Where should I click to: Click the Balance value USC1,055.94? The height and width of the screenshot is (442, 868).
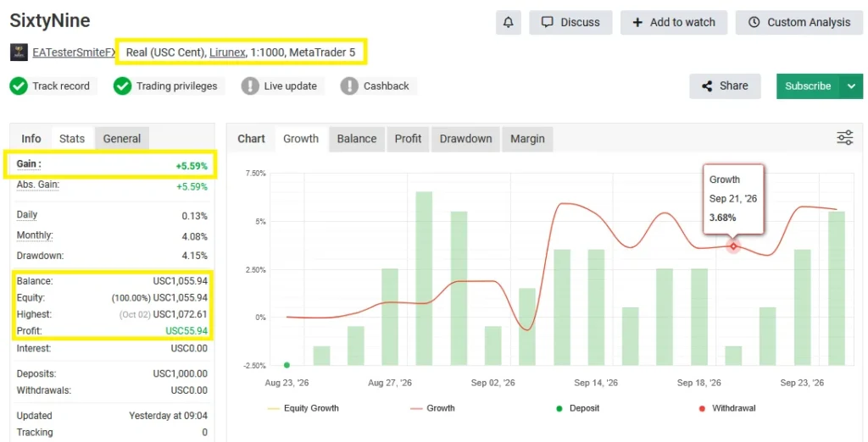pyautogui.click(x=181, y=281)
